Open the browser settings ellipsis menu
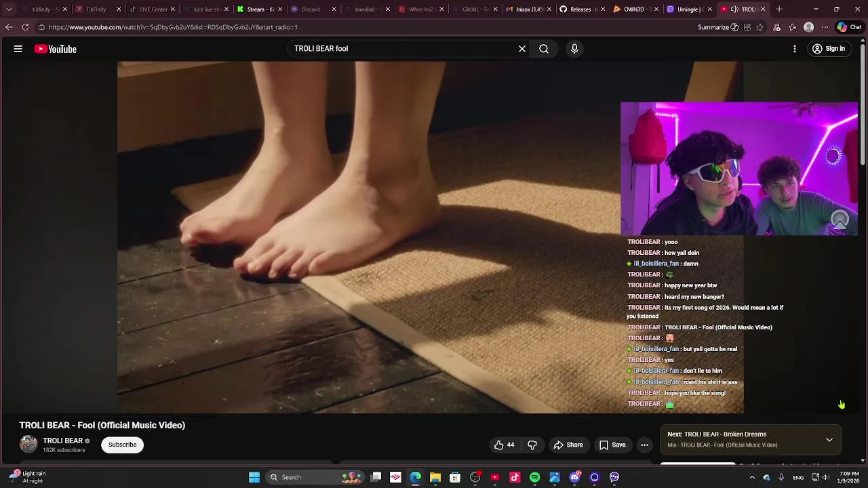Screen dimensions: 868x488 pyautogui.click(x=825, y=27)
